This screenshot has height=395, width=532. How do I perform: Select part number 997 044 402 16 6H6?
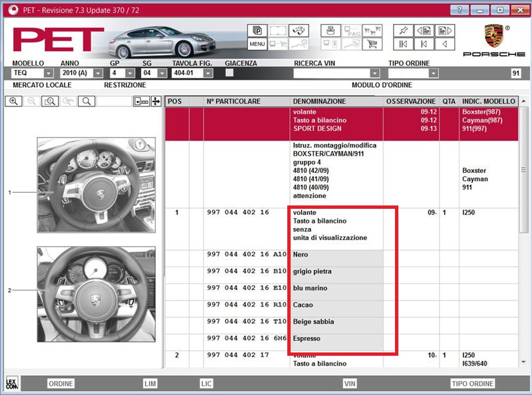pyautogui.click(x=247, y=338)
